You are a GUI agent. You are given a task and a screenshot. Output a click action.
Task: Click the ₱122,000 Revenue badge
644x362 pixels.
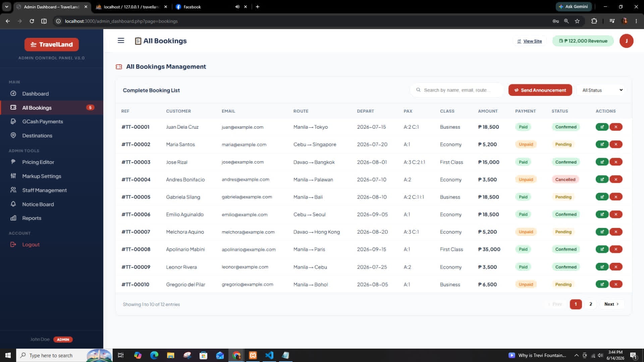click(583, 41)
